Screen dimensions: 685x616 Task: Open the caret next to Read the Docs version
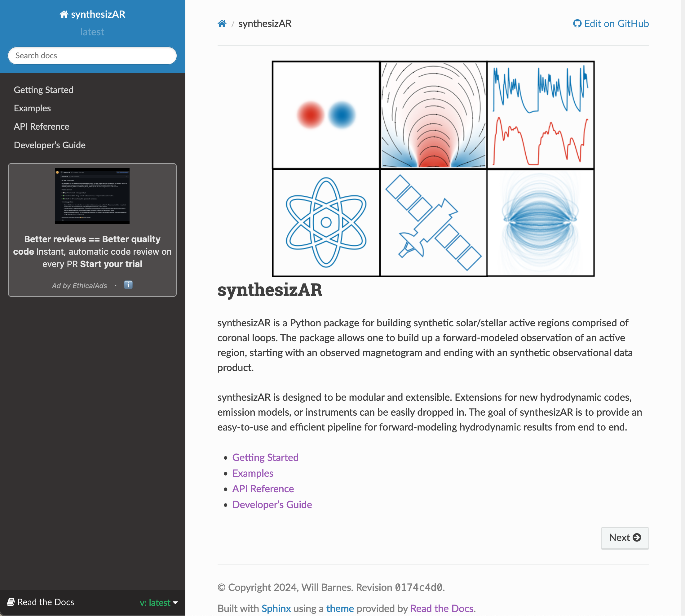(x=175, y=602)
